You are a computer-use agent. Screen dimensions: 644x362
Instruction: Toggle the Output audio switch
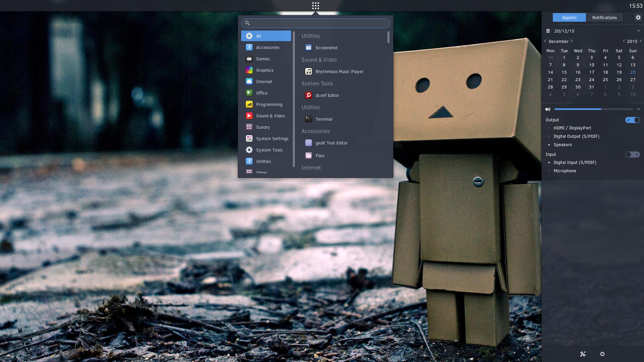[633, 120]
